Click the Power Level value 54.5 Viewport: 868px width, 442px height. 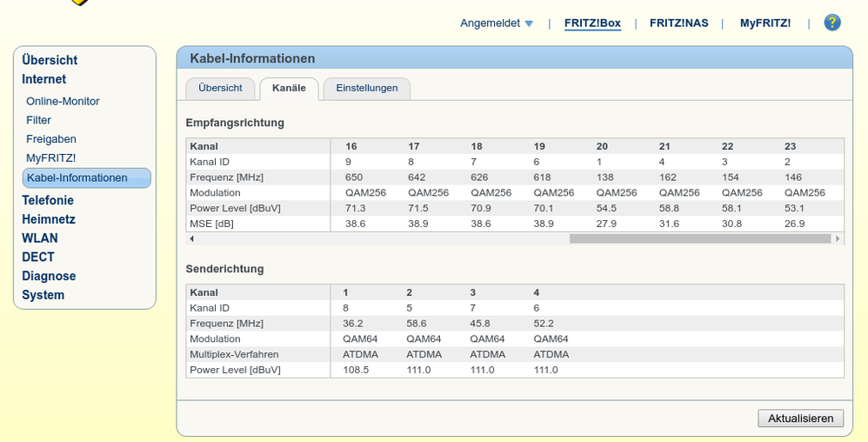pos(606,208)
